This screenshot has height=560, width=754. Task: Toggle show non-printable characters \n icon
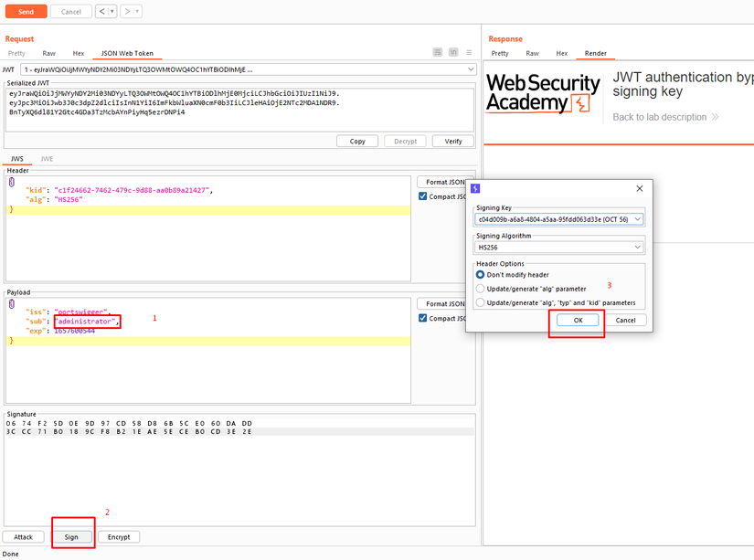coord(453,52)
